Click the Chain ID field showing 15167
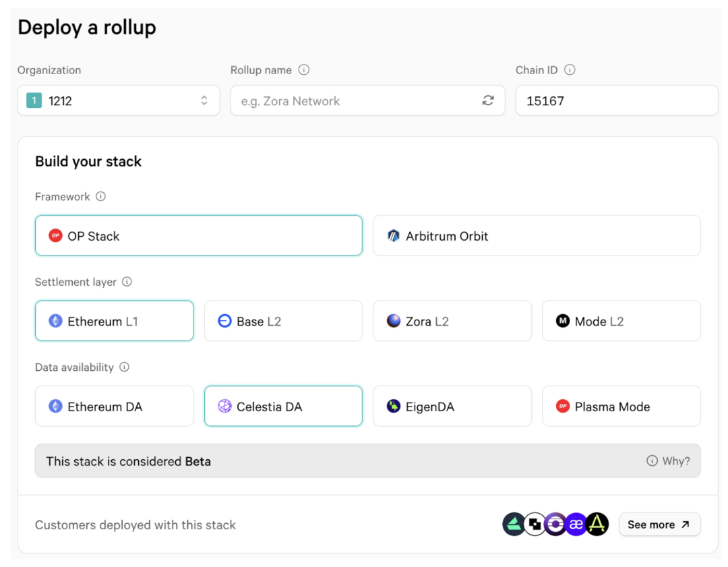728x567 pixels. 616,100
